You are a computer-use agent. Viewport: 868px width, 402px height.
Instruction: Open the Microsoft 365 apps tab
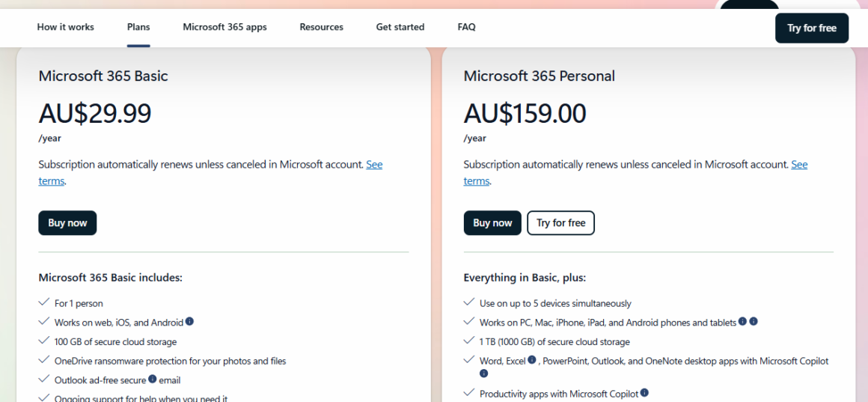[224, 27]
